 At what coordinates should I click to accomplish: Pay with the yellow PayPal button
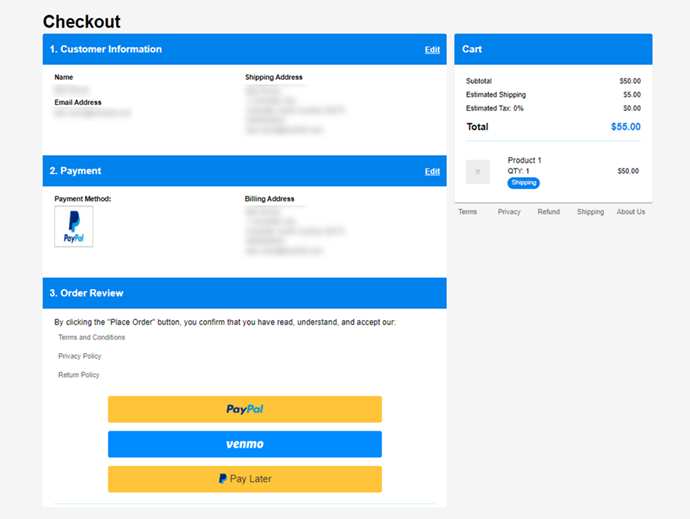(x=245, y=409)
